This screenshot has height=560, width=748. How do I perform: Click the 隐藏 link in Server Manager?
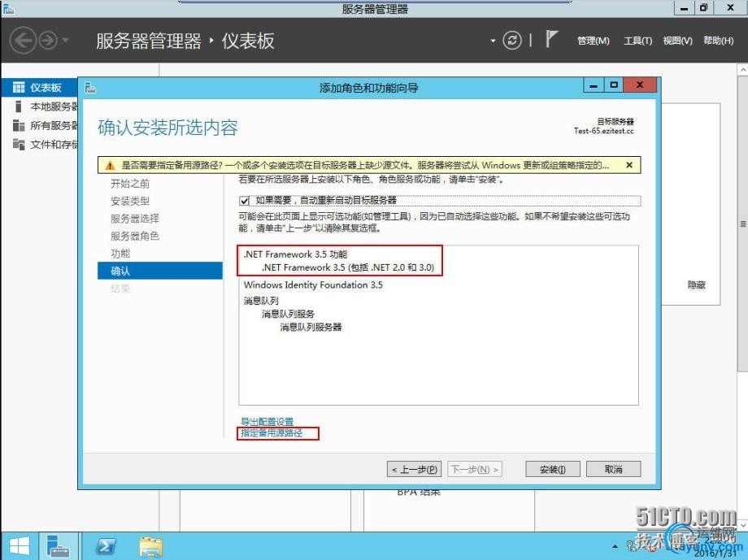(x=697, y=285)
